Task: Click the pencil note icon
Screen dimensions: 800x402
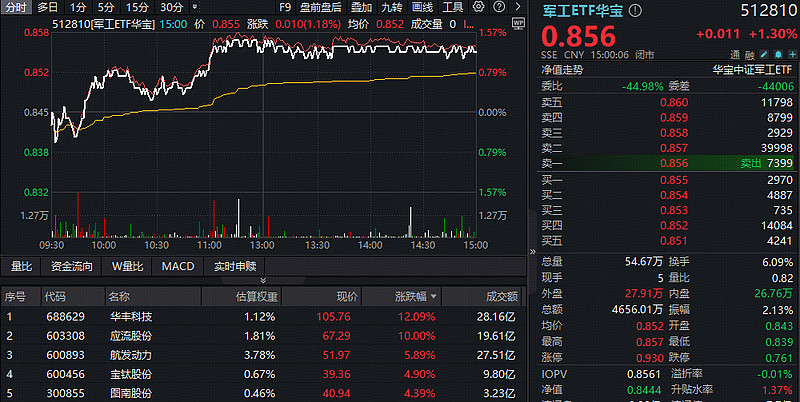Action: (x=764, y=55)
